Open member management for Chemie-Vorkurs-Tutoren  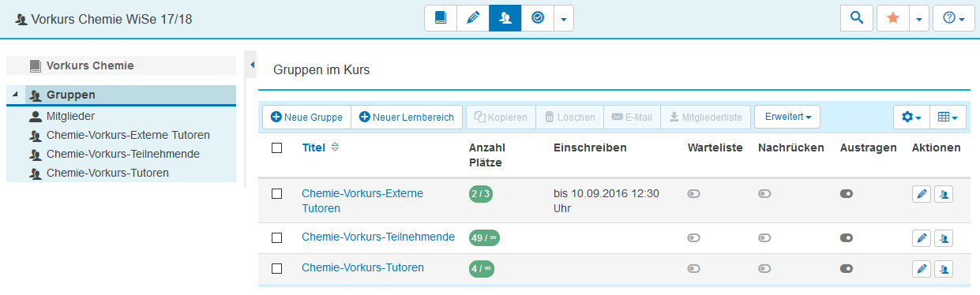coord(944,269)
